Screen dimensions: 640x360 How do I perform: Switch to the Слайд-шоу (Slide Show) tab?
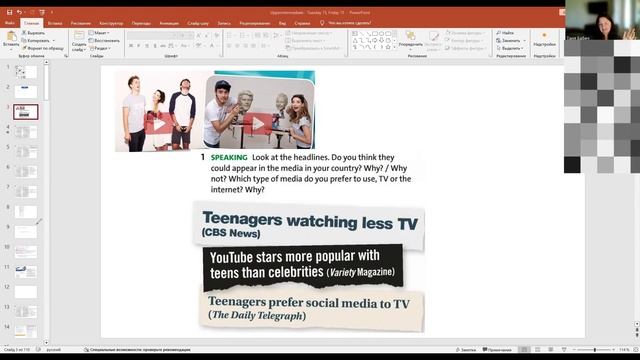[x=198, y=23]
